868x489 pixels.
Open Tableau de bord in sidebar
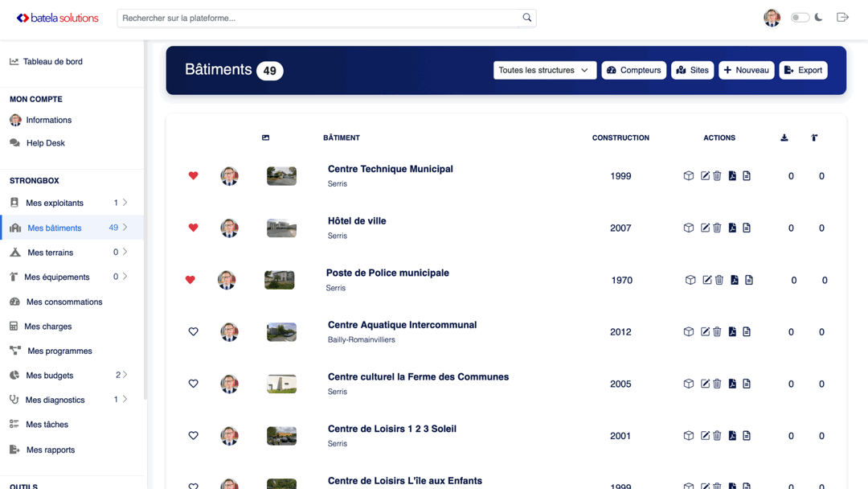(x=52, y=62)
